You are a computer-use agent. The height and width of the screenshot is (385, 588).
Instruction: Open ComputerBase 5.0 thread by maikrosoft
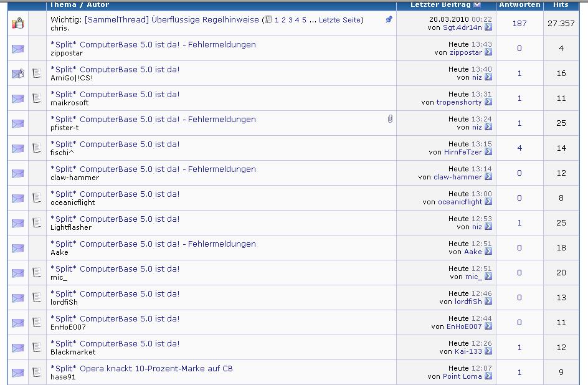(115, 95)
